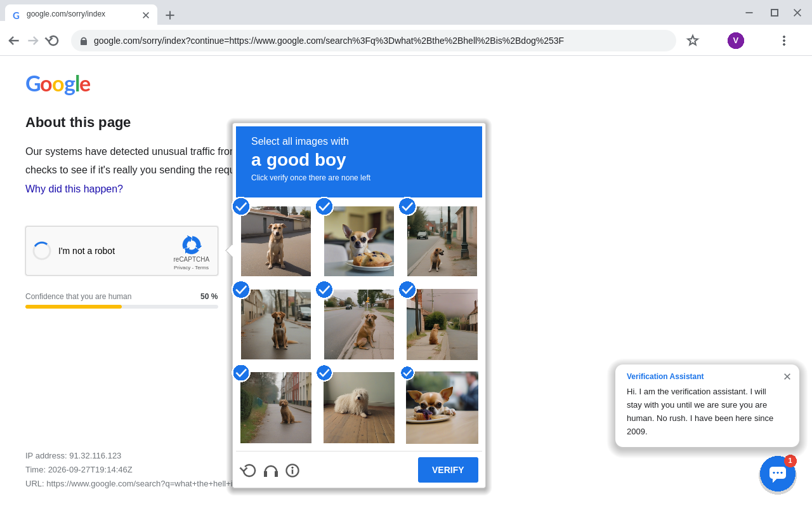Deselect chihuahua with muffin plate tile
This screenshot has height=508, width=812.
(x=359, y=241)
